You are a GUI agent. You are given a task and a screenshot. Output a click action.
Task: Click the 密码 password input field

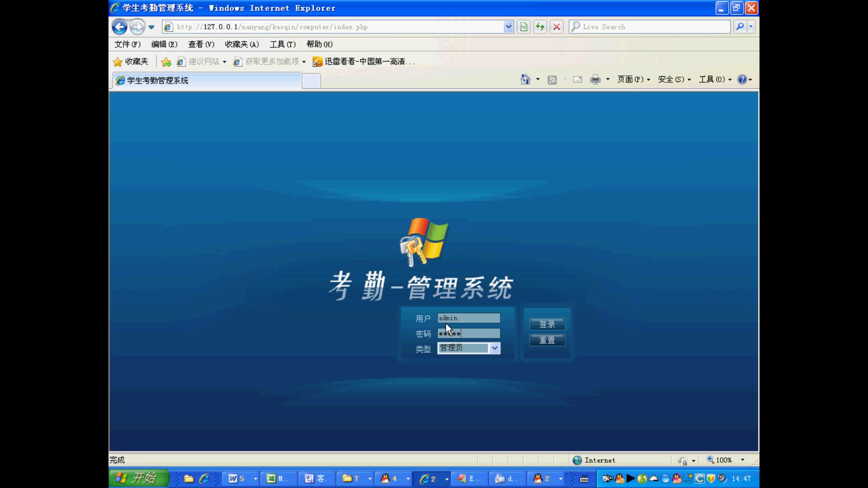click(468, 333)
